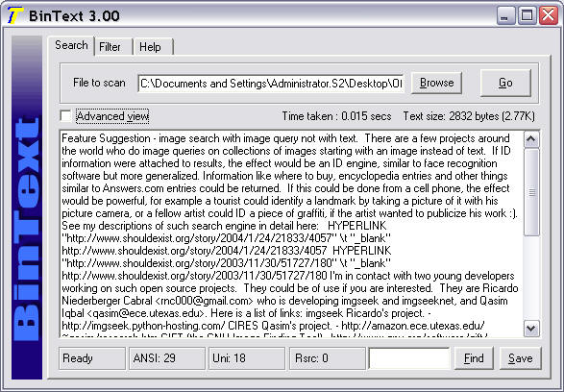Viewport: 564px width, 392px height.
Task: Close the BinText window
Action: tap(548, 15)
